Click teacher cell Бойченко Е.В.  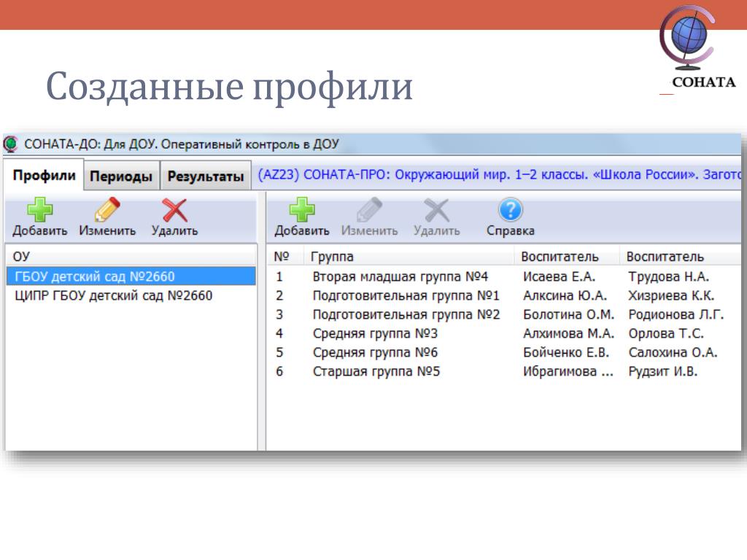point(566,352)
